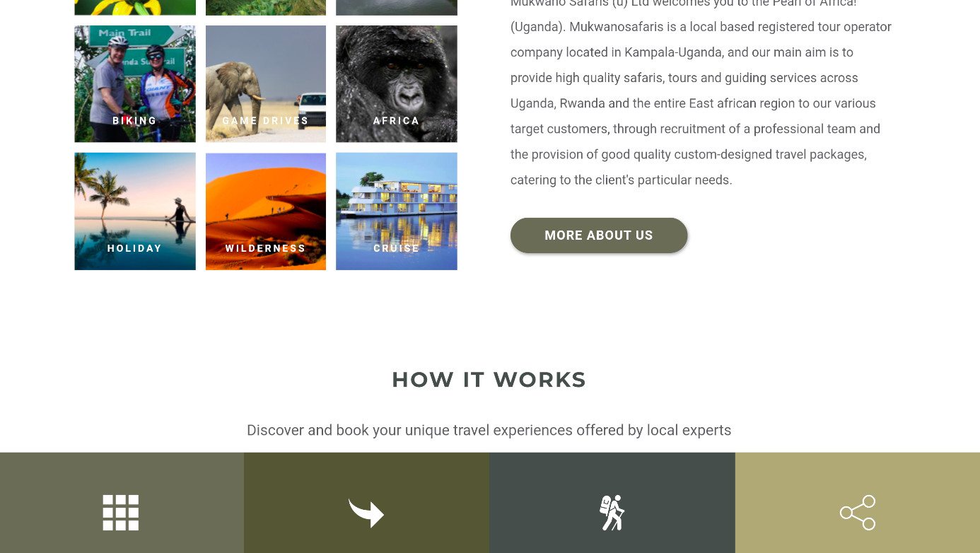Select the dark olive step panel

tap(366, 503)
